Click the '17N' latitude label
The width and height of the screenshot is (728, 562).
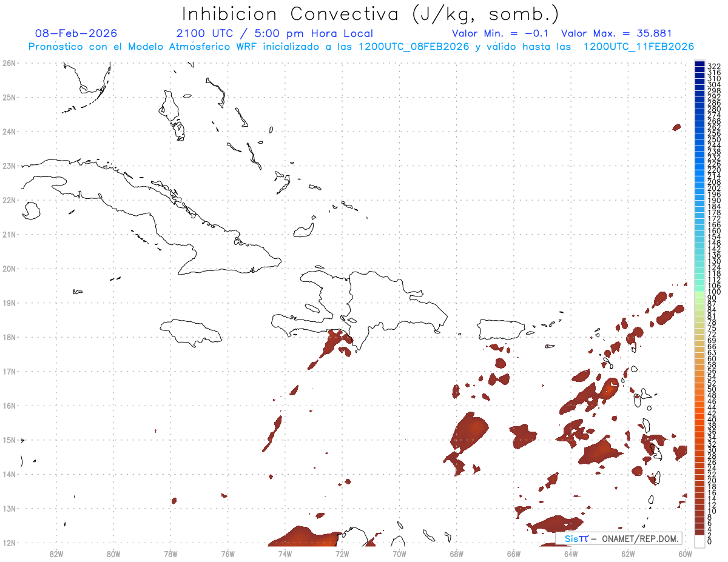(x=9, y=371)
